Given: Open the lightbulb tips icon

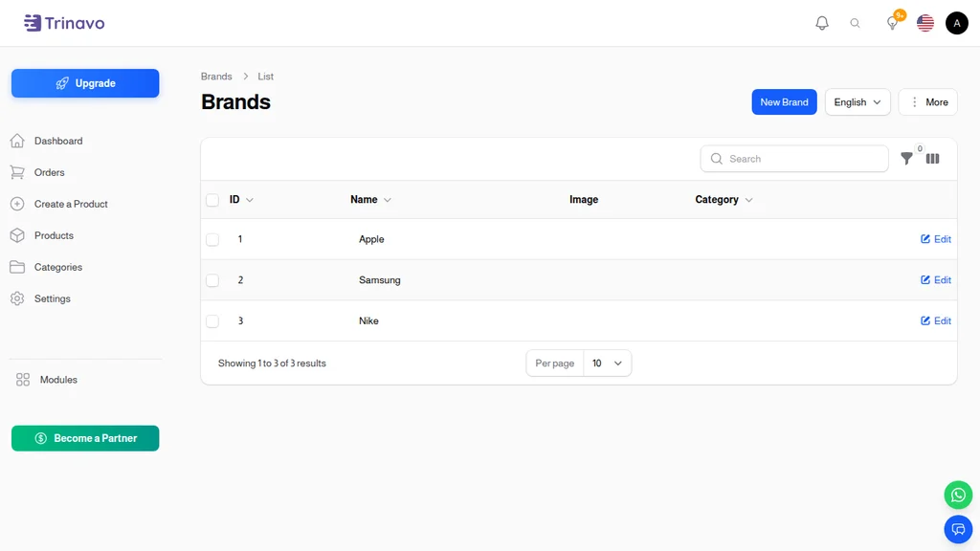Looking at the screenshot, I should [x=893, y=23].
